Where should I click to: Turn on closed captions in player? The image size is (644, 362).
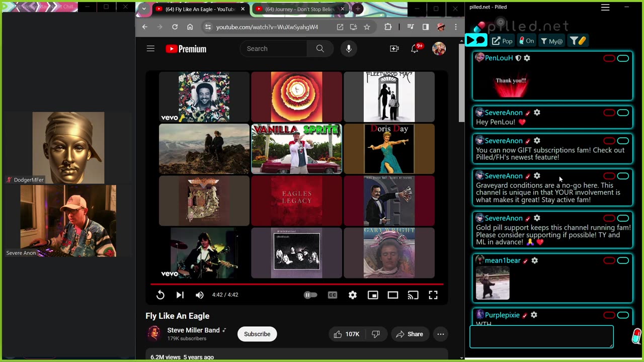(333, 295)
